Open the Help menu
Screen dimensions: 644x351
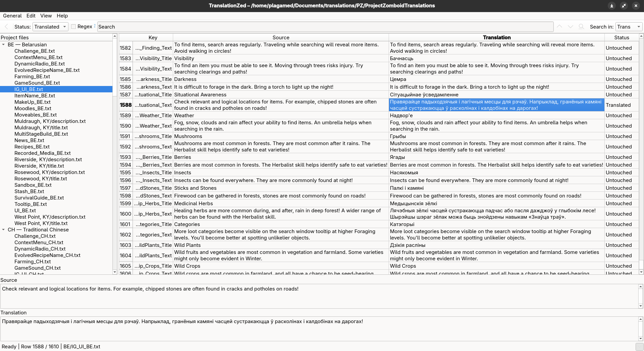coord(62,16)
